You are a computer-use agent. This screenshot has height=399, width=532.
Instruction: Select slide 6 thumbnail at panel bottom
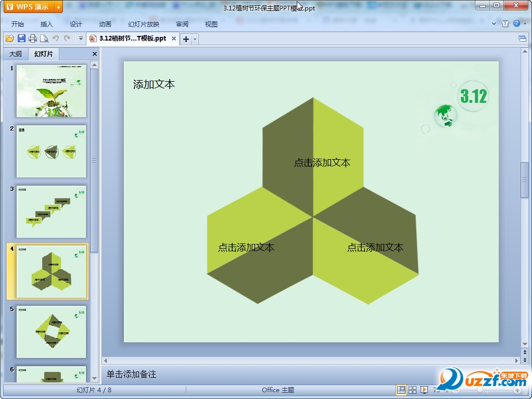point(51,374)
